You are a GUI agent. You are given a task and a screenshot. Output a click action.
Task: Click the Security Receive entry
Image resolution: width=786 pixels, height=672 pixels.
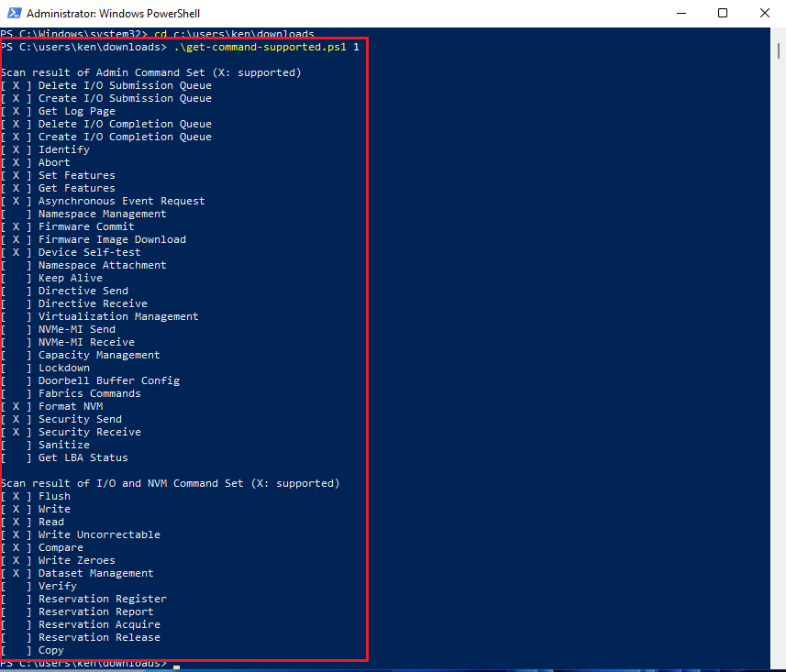pyautogui.click(x=88, y=431)
